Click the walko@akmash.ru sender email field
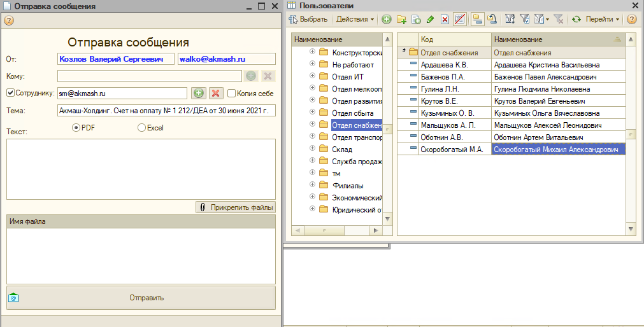The width and height of the screenshot is (644, 327). click(227, 59)
